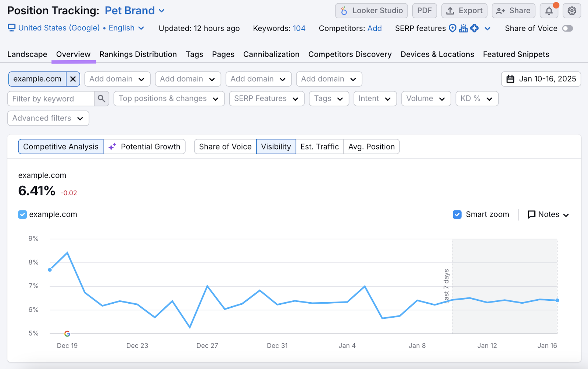588x369 pixels.
Task: Switch to Overview tab
Action: [x=73, y=54]
